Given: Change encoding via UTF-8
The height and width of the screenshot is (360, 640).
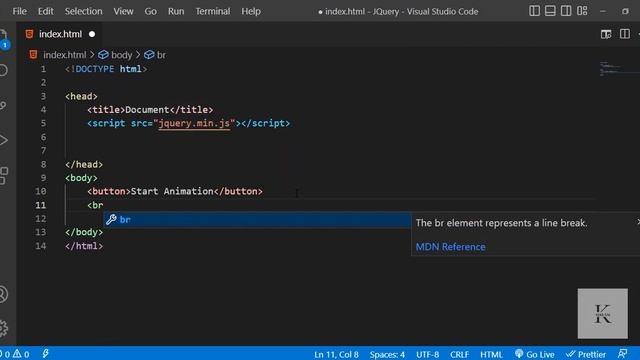Looking at the screenshot, I should click(x=427, y=354).
